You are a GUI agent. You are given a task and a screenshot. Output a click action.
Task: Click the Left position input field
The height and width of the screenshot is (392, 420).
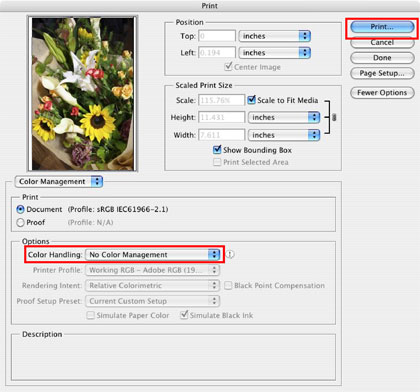(217, 53)
